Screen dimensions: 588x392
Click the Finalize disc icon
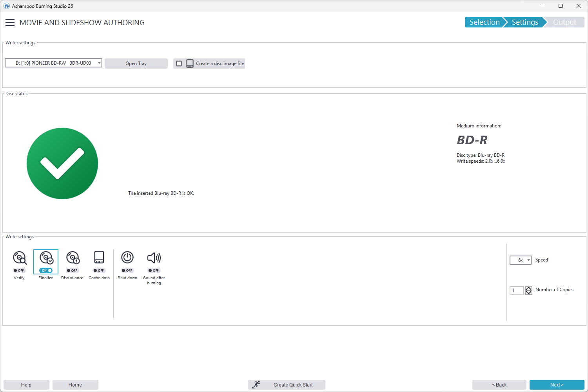(x=45, y=258)
